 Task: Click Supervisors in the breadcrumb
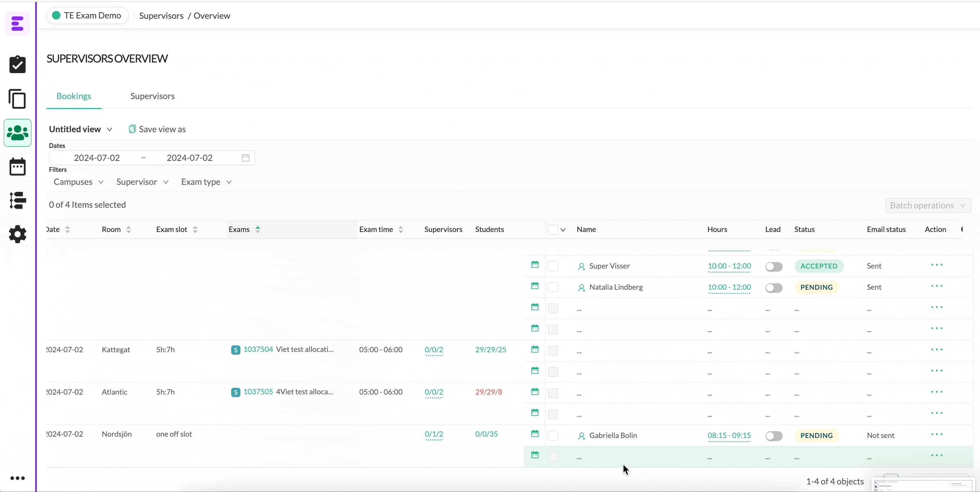tap(161, 16)
